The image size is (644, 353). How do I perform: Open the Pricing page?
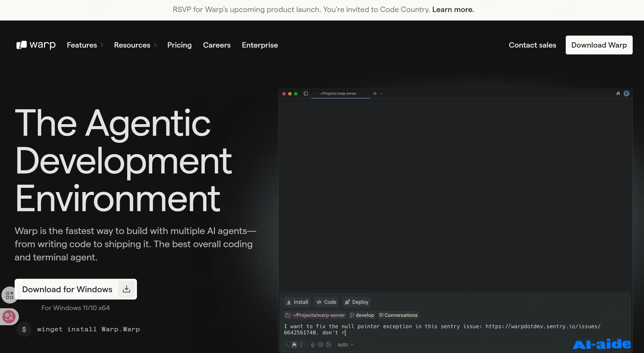click(x=179, y=45)
